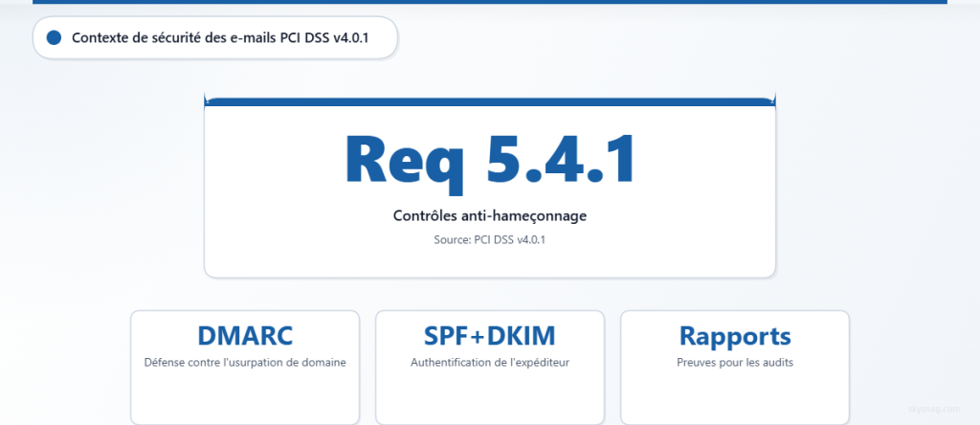Click 'Preuves pour les audits' text
This screenshot has width=980, height=425.
coord(735,363)
